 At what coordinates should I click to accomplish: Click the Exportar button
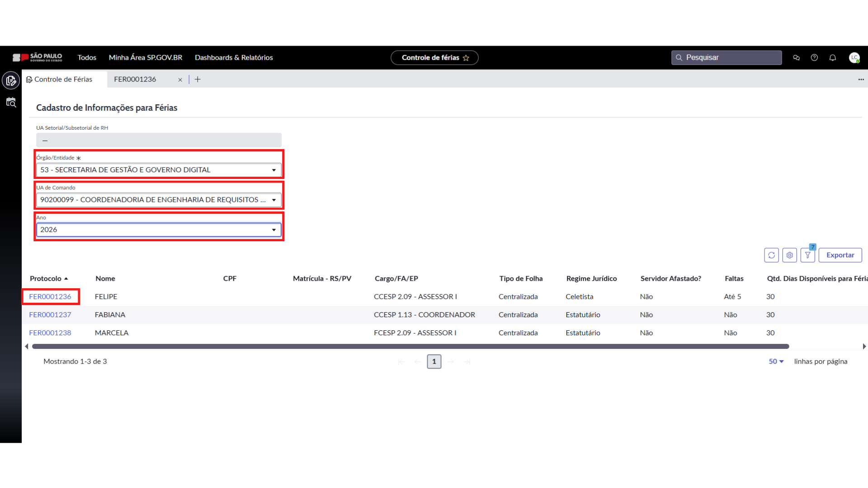tap(840, 255)
